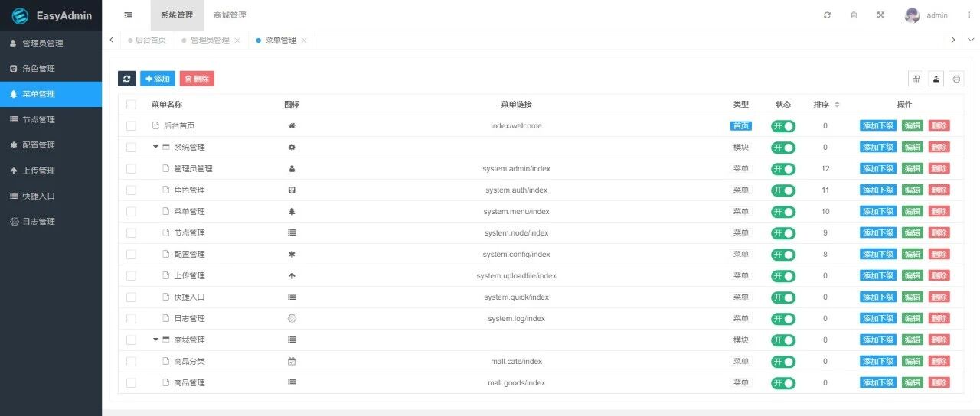
Task: Collapse the 系统管理 tree node
Action: pyautogui.click(x=156, y=147)
